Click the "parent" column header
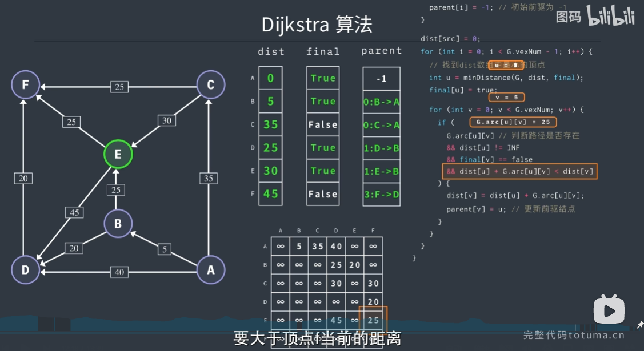This screenshot has height=351, width=644. point(381,51)
